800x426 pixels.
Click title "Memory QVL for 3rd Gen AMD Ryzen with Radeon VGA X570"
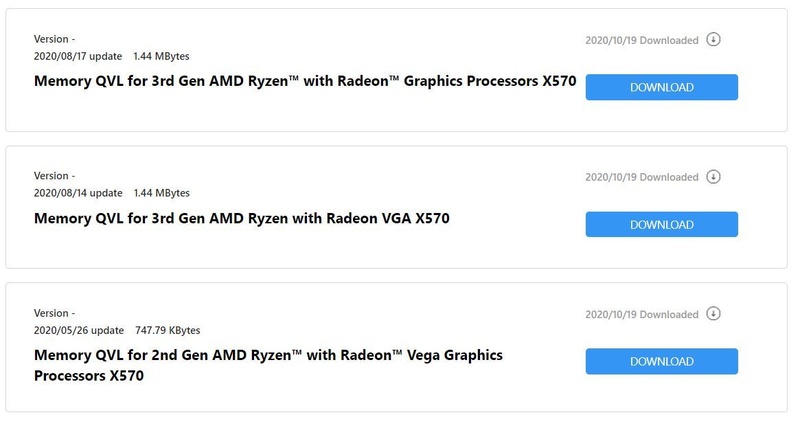pyautogui.click(x=241, y=218)
